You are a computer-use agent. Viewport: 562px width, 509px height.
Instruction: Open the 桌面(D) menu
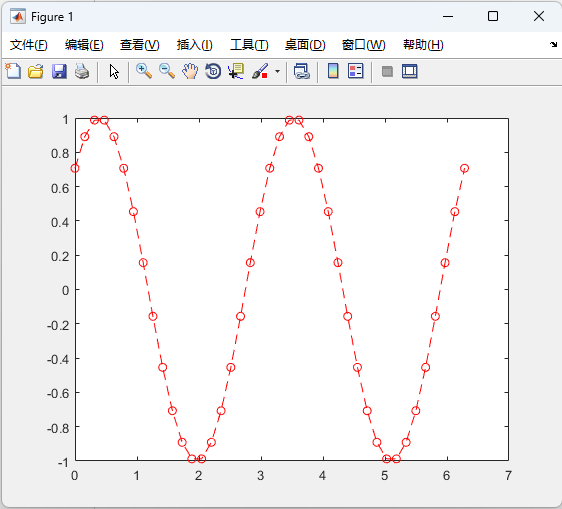(305, 45)
